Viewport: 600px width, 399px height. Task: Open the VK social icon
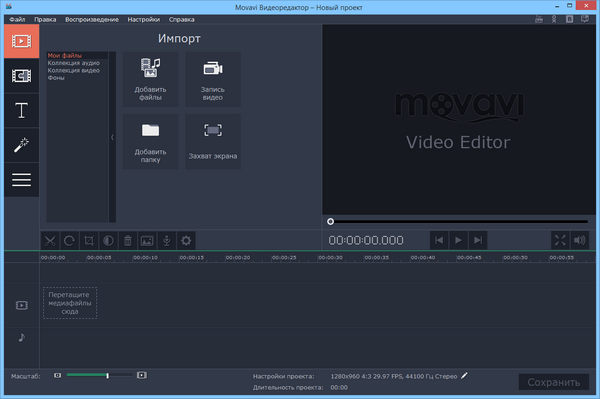(569, 19)
